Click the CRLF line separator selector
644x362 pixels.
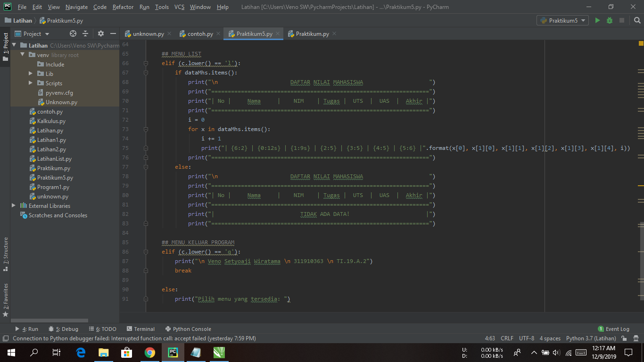coord(507,338)
